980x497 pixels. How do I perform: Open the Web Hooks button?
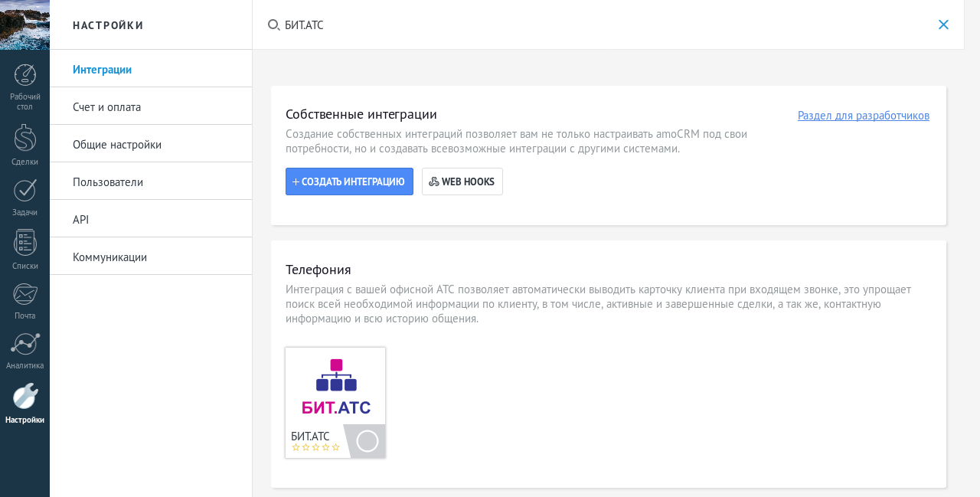[462, 181]
